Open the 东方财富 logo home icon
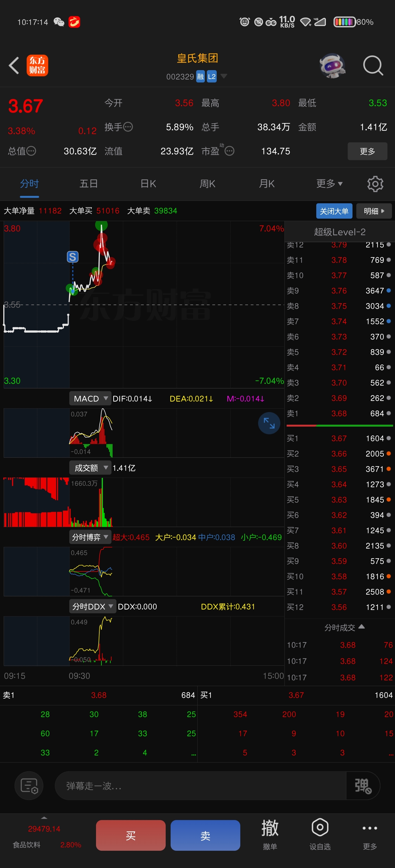The image size is (395, 868). 37,65
